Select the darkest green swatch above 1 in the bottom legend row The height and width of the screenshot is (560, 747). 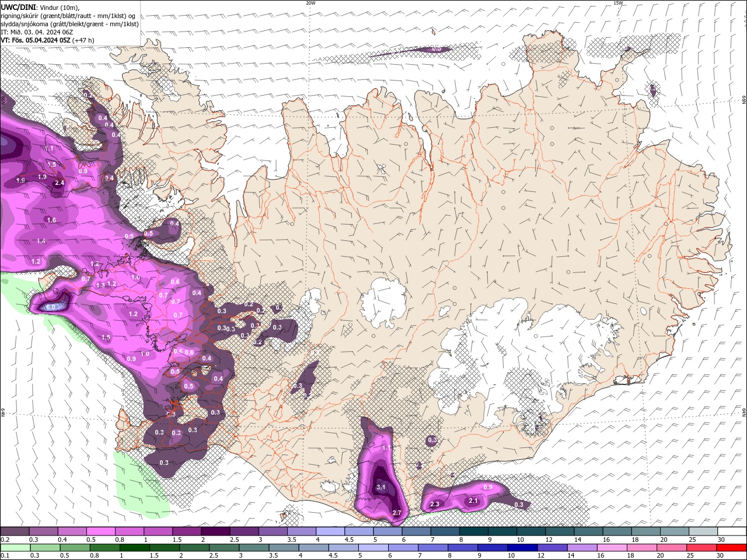[x=134, y=548]
